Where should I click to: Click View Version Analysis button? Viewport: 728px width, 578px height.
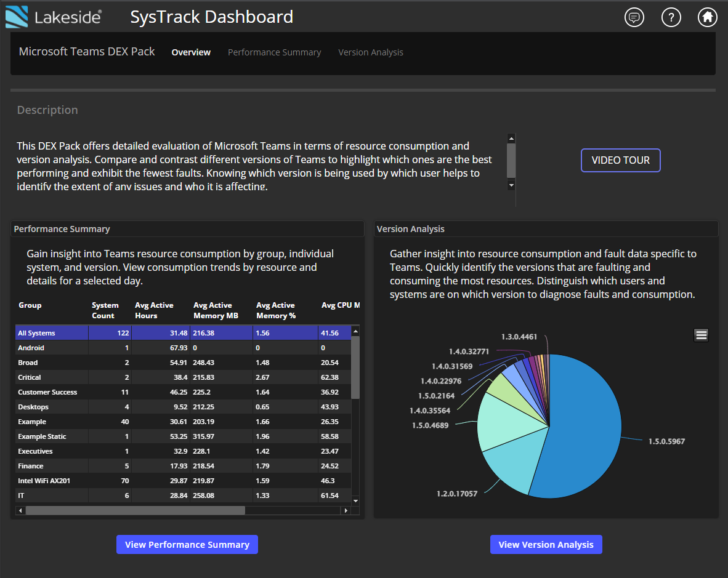(546, 544)
